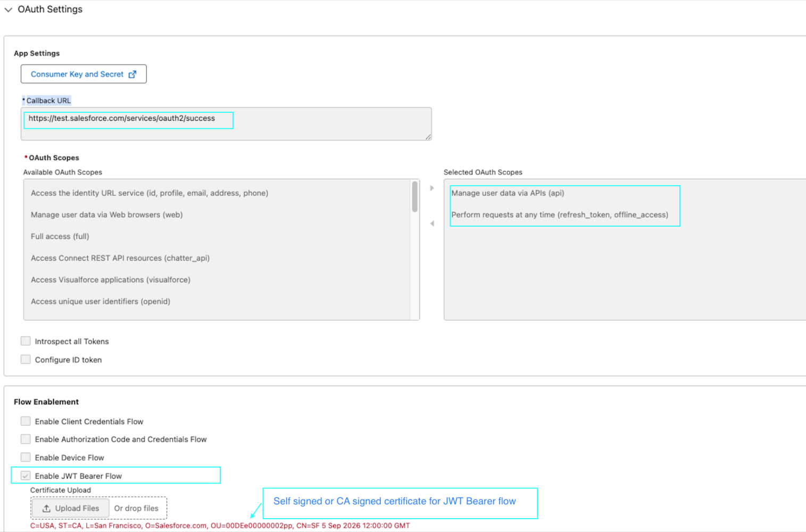This screenshot has width=806, height=532.
Task: Uncheck the Enable JWT Bearer Flow checkbox
Action: click(26, 476)
